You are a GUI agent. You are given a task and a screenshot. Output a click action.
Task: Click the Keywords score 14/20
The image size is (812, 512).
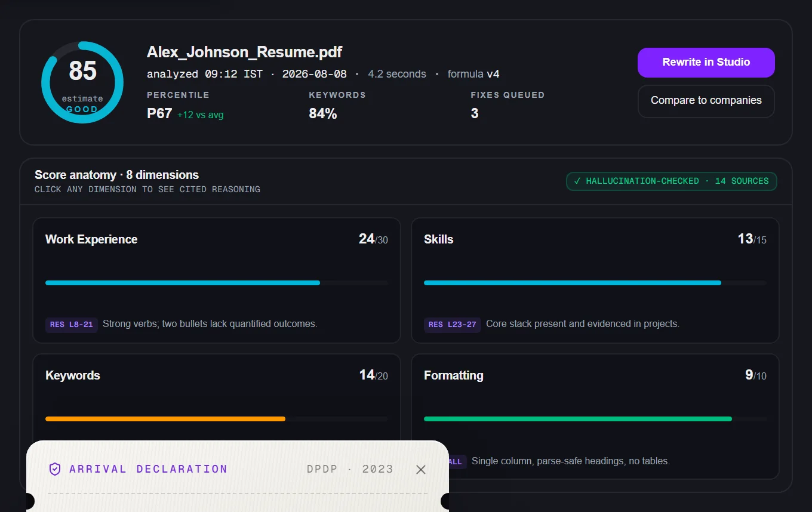pos(373,375)
